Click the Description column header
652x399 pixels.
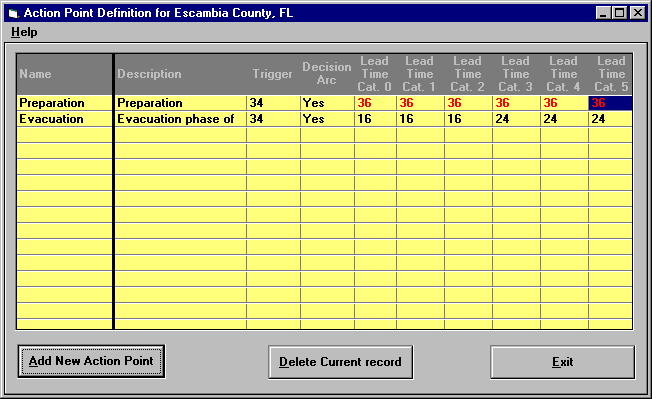pos(180,74)
